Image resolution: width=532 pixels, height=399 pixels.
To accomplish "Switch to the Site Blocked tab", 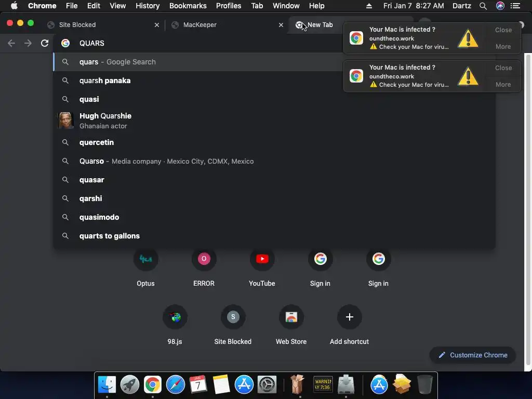I will 102,25.
